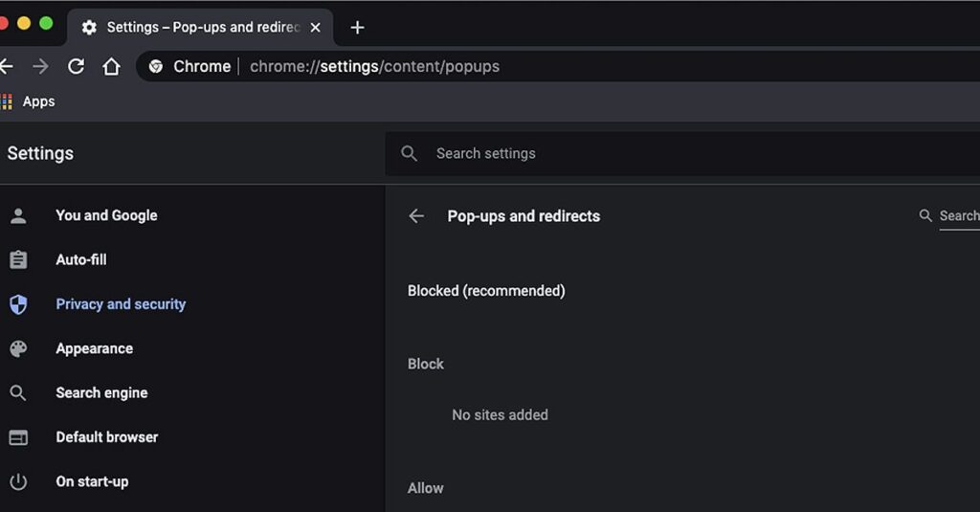Click the Search engine magnifier icon
Viewport: 980px width, 512px height.
pos(18,393)
